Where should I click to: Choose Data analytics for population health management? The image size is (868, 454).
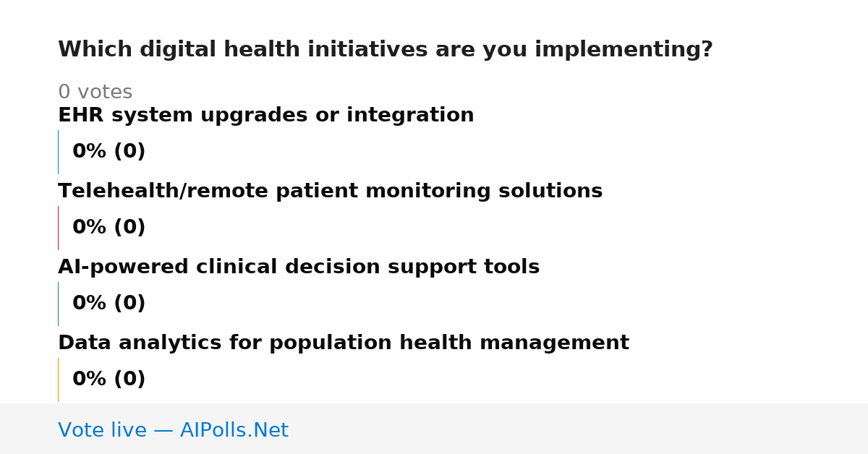344,343
